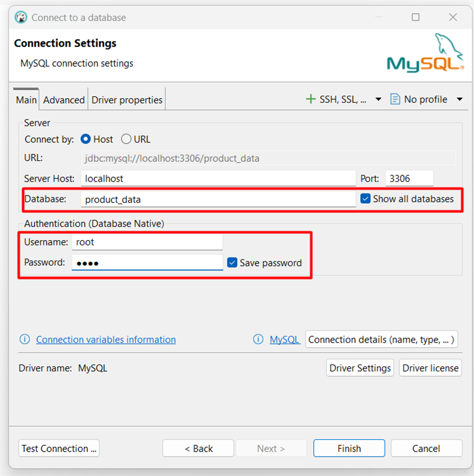The width and height of the screenshot is (474, 476).
Task: Click the 'Connect by:' label
Action: point(49,139)
